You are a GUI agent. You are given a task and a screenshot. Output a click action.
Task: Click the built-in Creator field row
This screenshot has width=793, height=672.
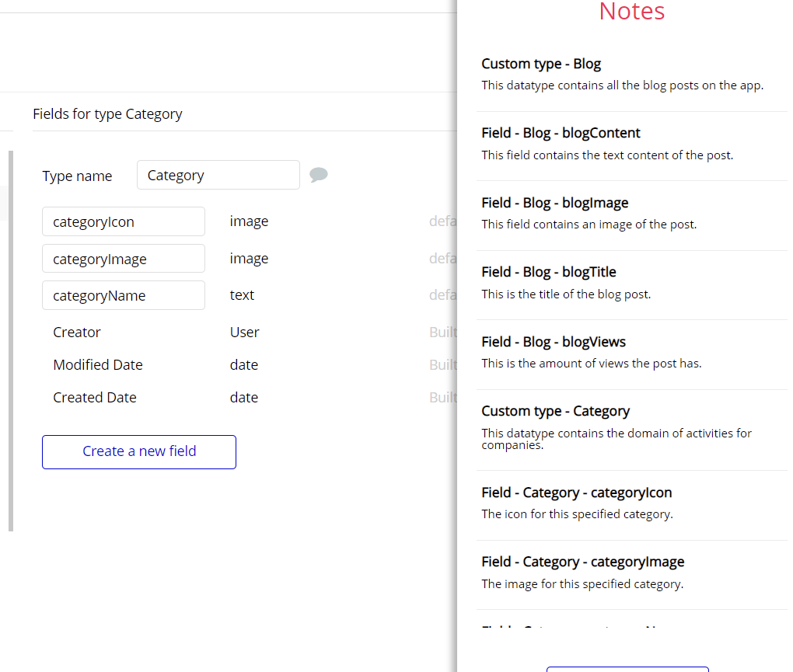(x=77, y=333)
